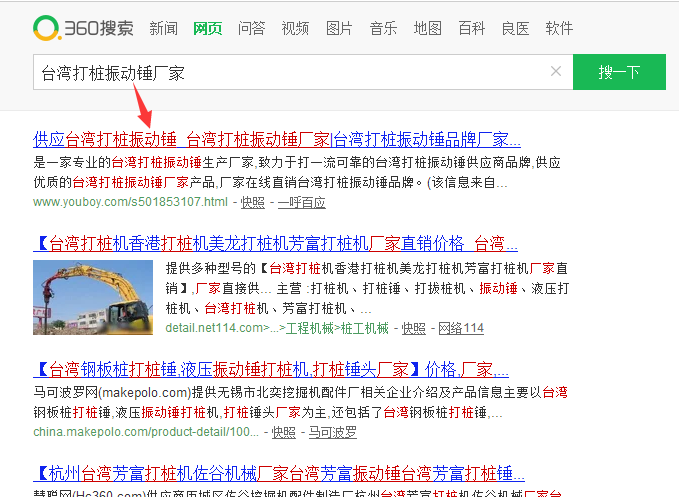This screenshot has width=679, height=497.
Task: Click the 网络114 source link
Action: (461, 328)
